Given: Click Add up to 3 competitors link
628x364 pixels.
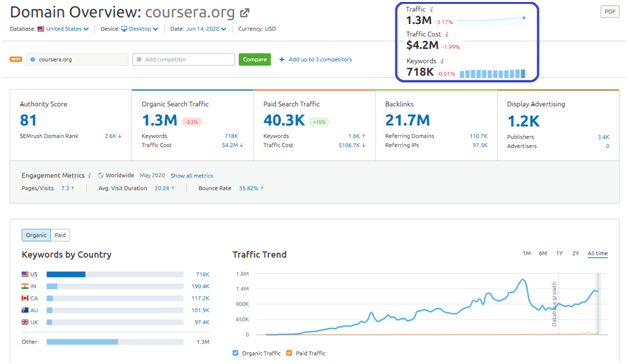Looking at the screenshot, I should pyautogui.click(x=320, y=59).
